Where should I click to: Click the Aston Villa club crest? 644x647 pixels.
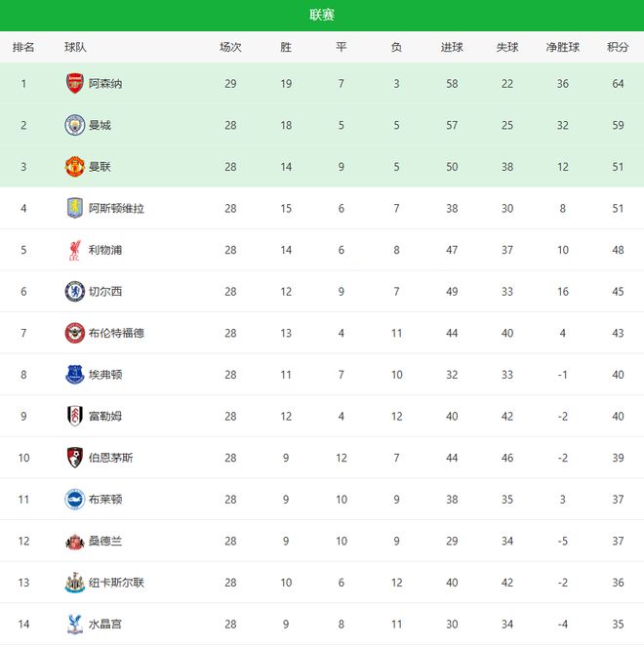click(74, 208)
